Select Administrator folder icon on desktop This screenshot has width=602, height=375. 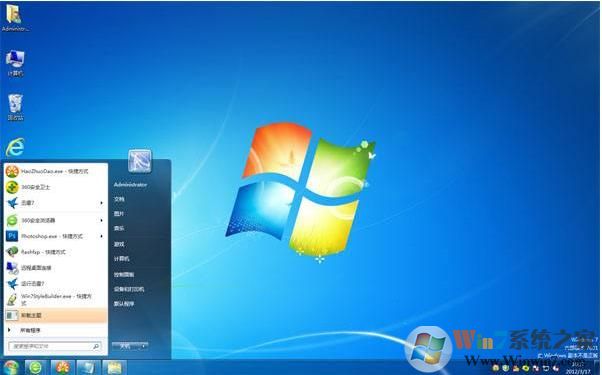point(15,18)
